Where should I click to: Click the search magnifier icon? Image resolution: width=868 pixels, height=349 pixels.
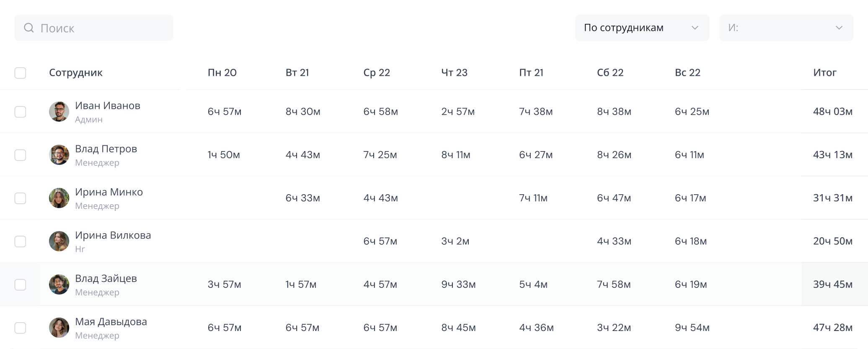29,28
